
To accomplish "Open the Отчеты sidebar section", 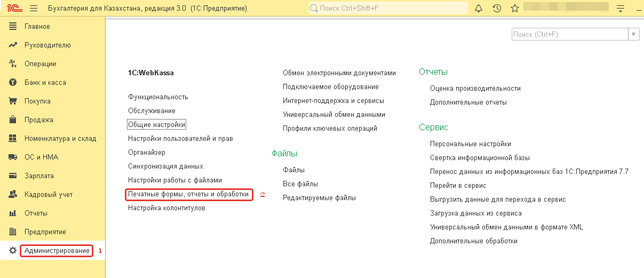I will pyautogui.click(x=36, y=213).
